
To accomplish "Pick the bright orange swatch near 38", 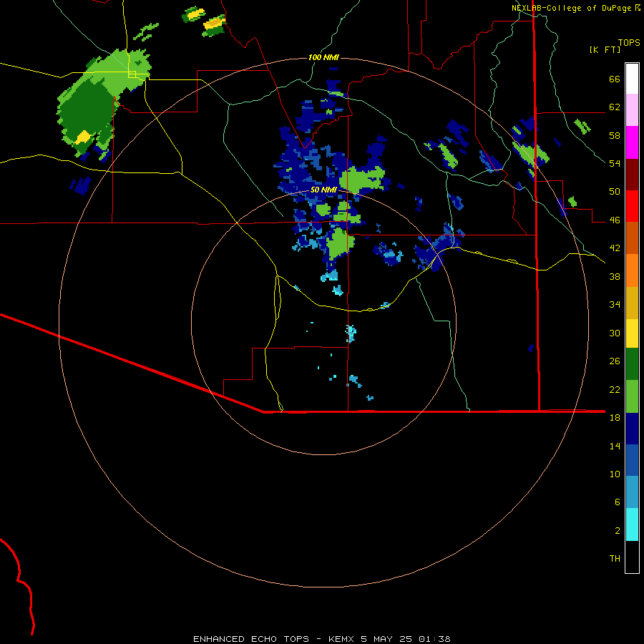I will pyautogui.click(x=632, y=270).
